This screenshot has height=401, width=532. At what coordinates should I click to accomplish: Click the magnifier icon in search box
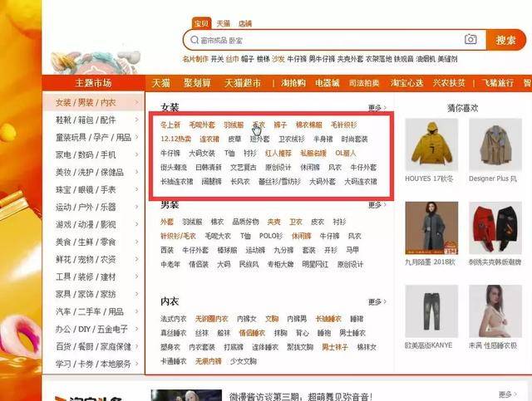pyautogui.click(x=195, y=40)
